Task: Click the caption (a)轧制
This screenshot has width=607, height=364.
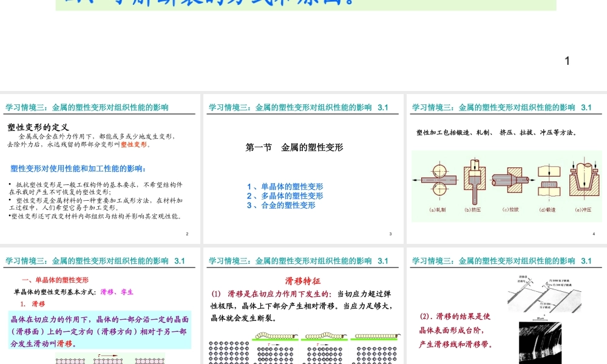Action: pyautogui.click(x=438, y=210)
